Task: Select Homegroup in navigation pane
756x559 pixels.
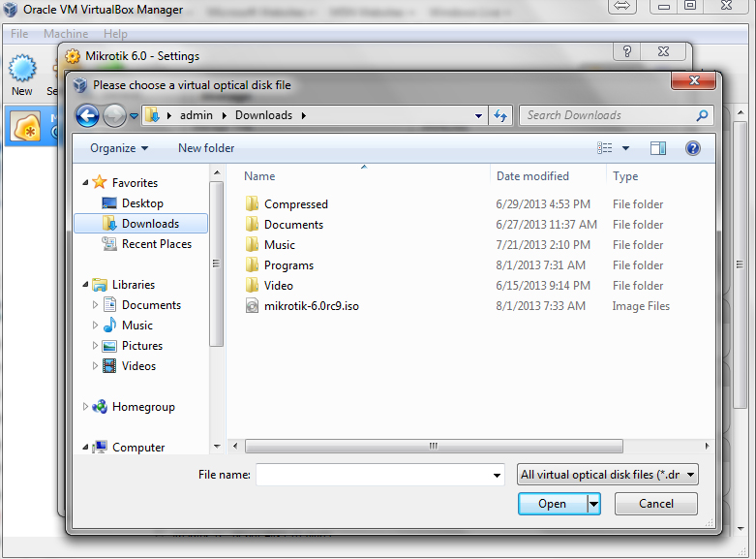Action: pos(143,407)
